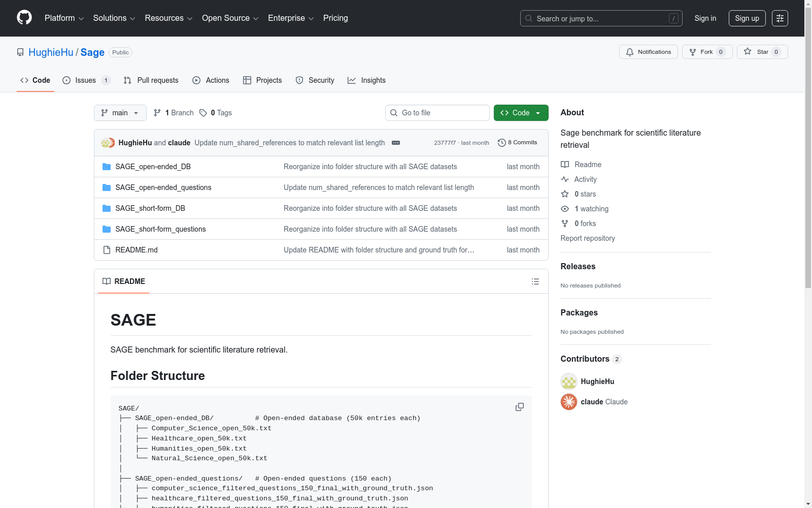Open commit hash 23777f7
The width and height of the screenshot is (812, 508).
[445, 143]
